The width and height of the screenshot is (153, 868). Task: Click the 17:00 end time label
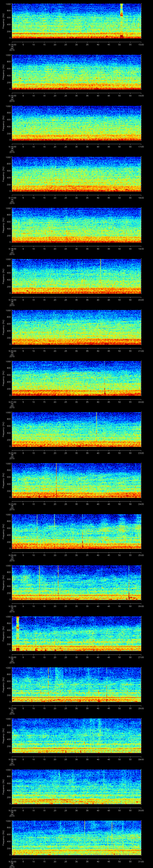[x=141, y=146]
